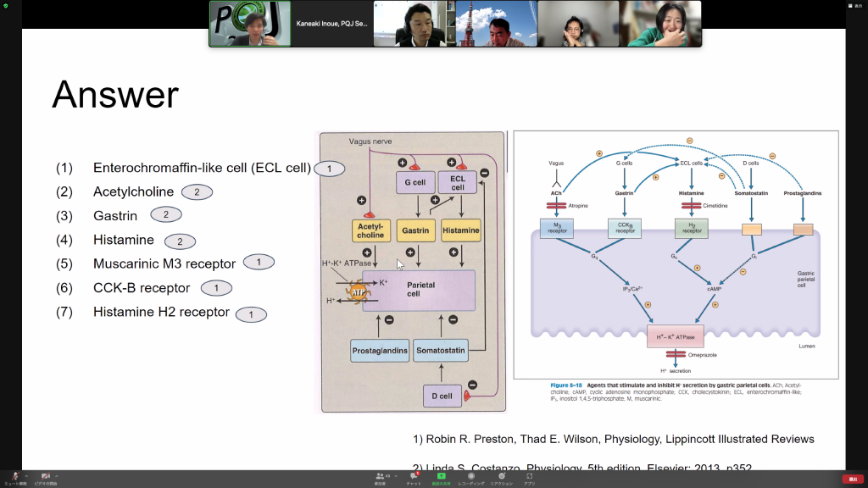
Task: Start video with the camera button
Action: tap(45, 476)
